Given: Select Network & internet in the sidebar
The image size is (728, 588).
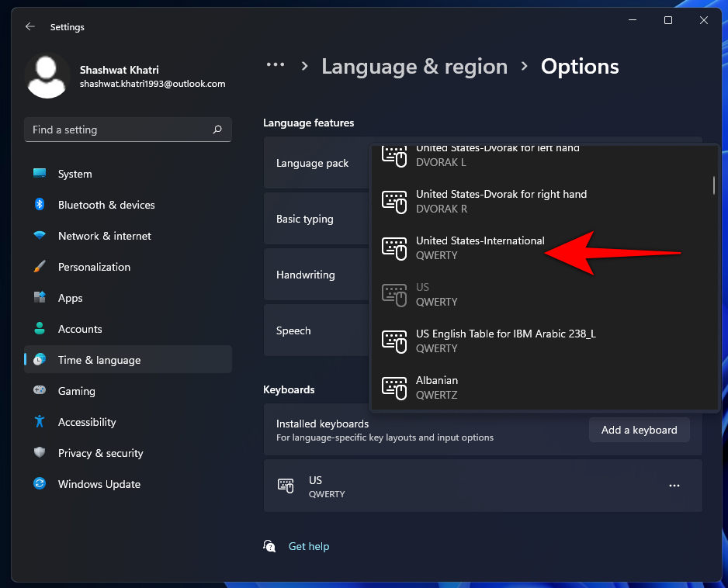Looking at the screenshot, I should 40,236.
